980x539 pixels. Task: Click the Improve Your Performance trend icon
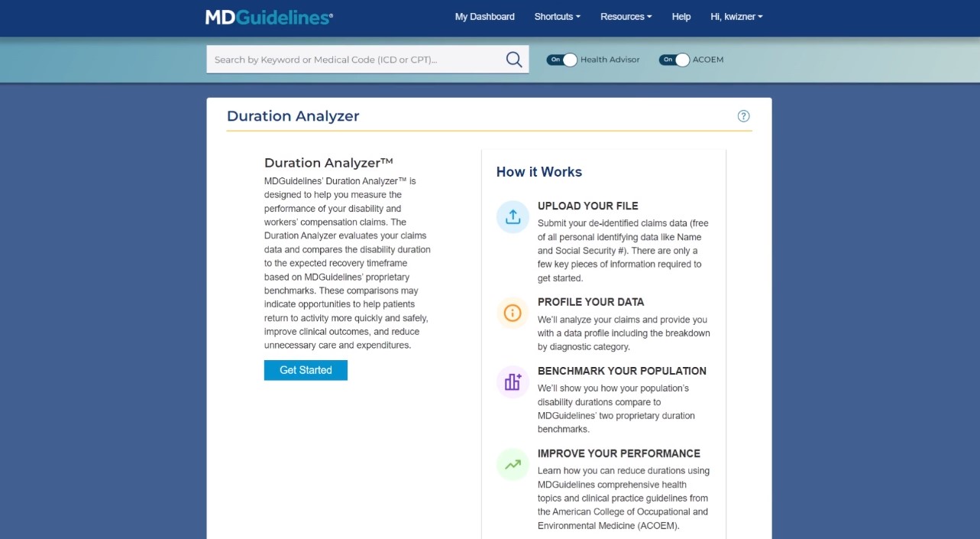point(512,464)
